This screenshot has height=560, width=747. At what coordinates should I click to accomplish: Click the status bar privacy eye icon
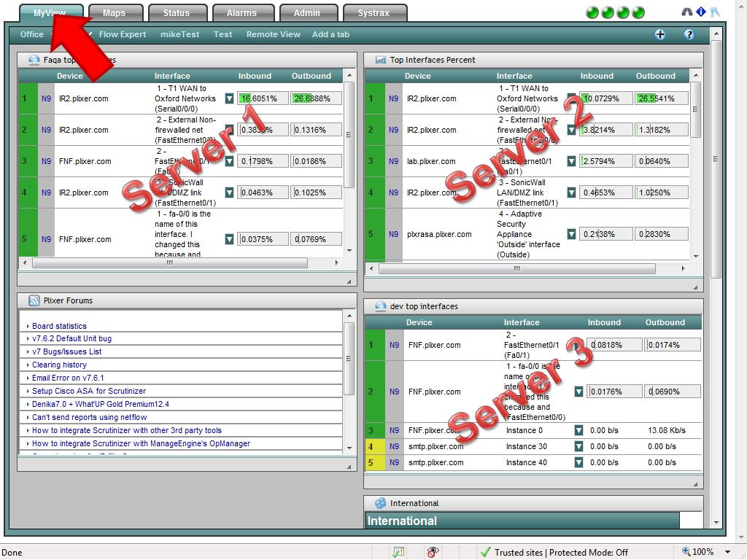coord(433,553)
